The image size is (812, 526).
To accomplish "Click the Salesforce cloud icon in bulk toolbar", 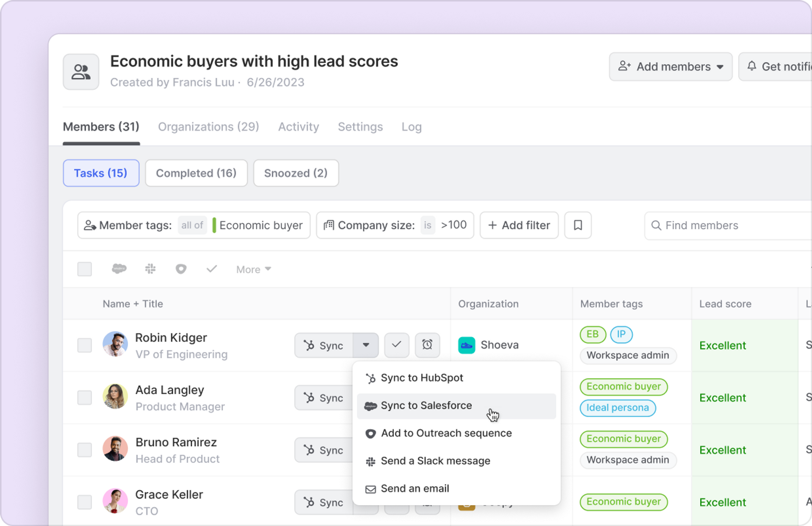I will (x=119, y=269).
